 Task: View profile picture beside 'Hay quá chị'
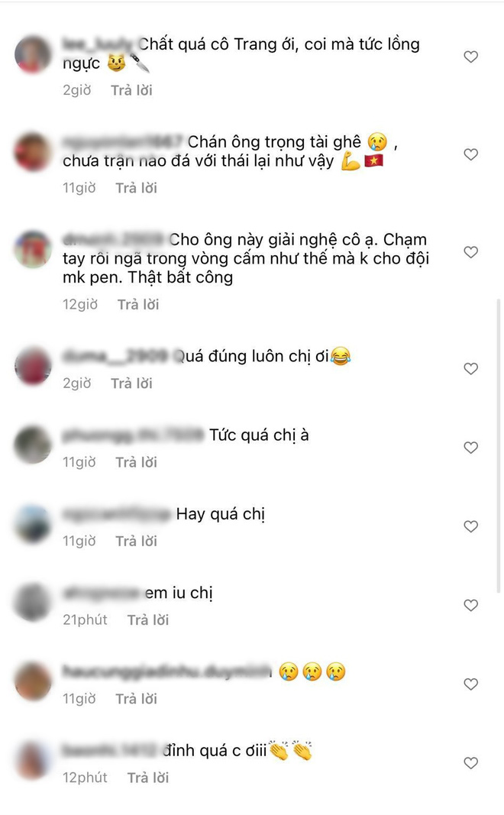point(33,524)
